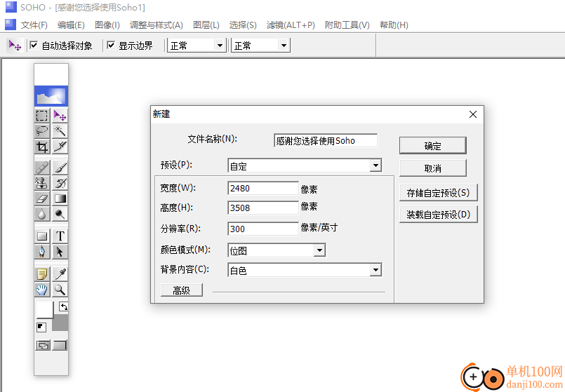Open the 编辑(E) menu

tap(71, 25)
